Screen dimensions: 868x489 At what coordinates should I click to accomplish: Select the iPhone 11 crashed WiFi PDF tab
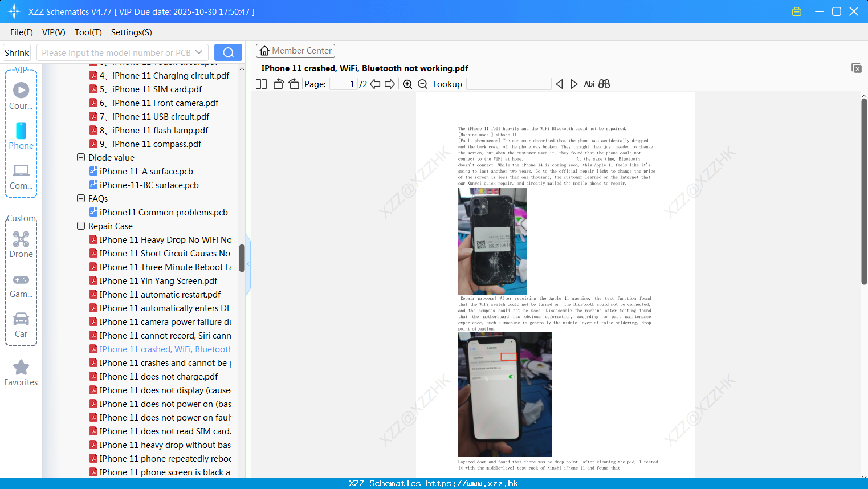(365, 68)
